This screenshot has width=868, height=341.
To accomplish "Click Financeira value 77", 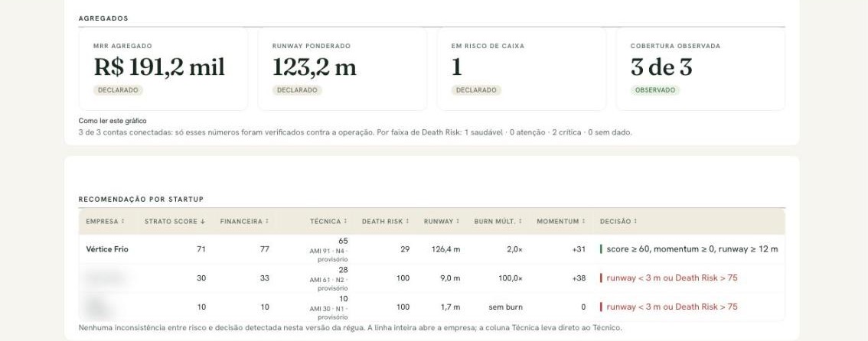I will tap(265, 249).
